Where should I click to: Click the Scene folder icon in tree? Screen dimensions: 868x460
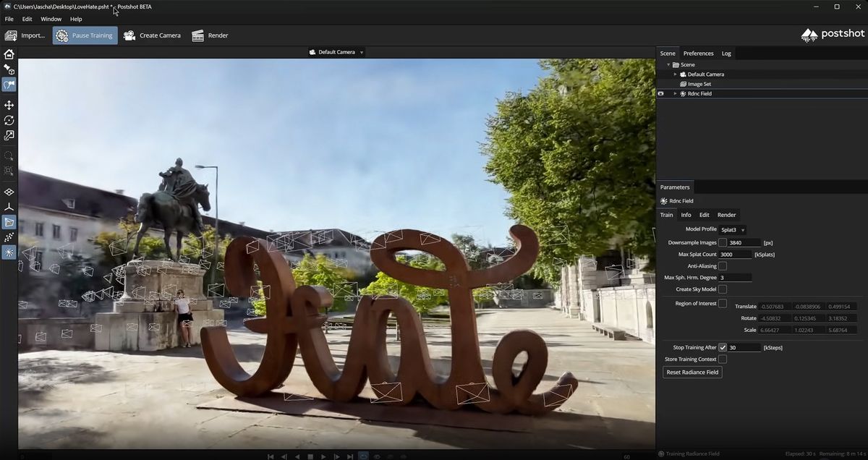676,65
